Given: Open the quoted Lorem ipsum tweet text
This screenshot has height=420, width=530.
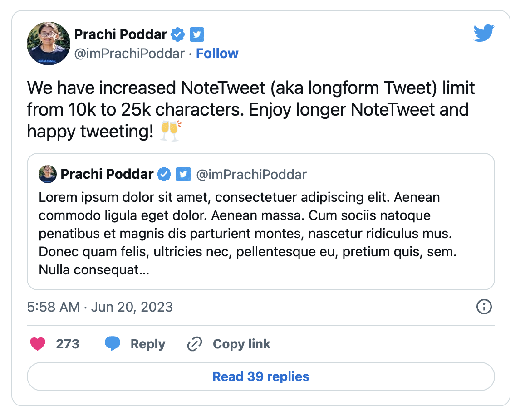Looking at the screenshot, I should (247, 234).
